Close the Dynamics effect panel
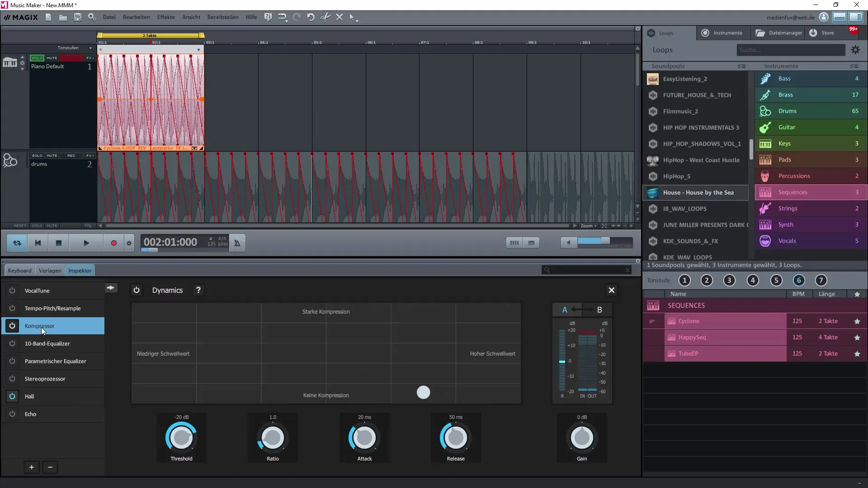This screenshot has width=868, height=488. click(x=611, y=290)
